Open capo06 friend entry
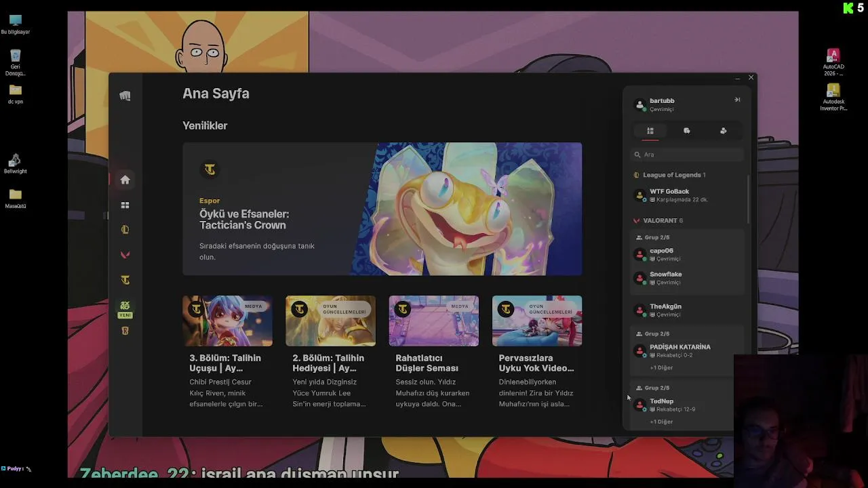Image resolution: width=868 pixels, height=488 pixels. point(688,254)
